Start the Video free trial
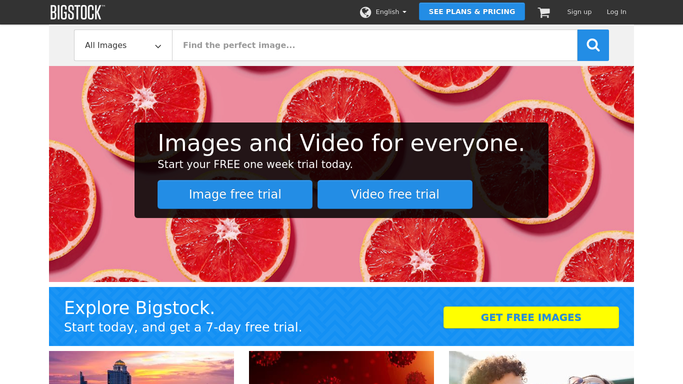683x384 pixels. (x=395, y=194)
